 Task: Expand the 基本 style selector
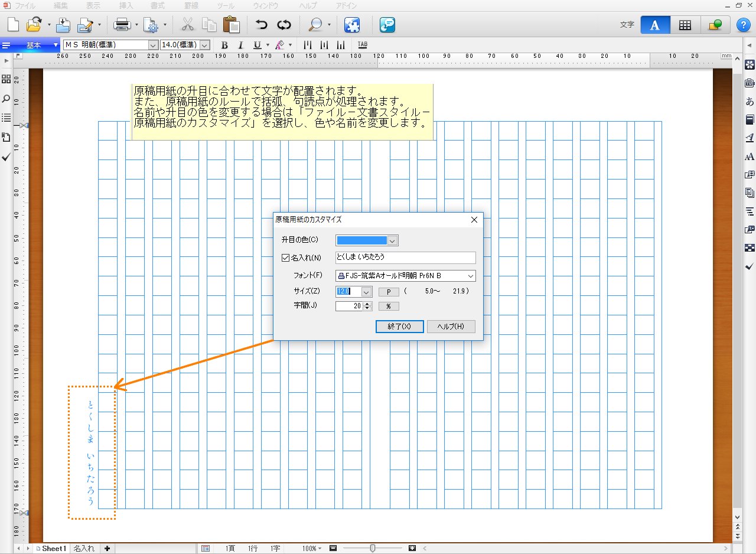(x=31, y=45)
